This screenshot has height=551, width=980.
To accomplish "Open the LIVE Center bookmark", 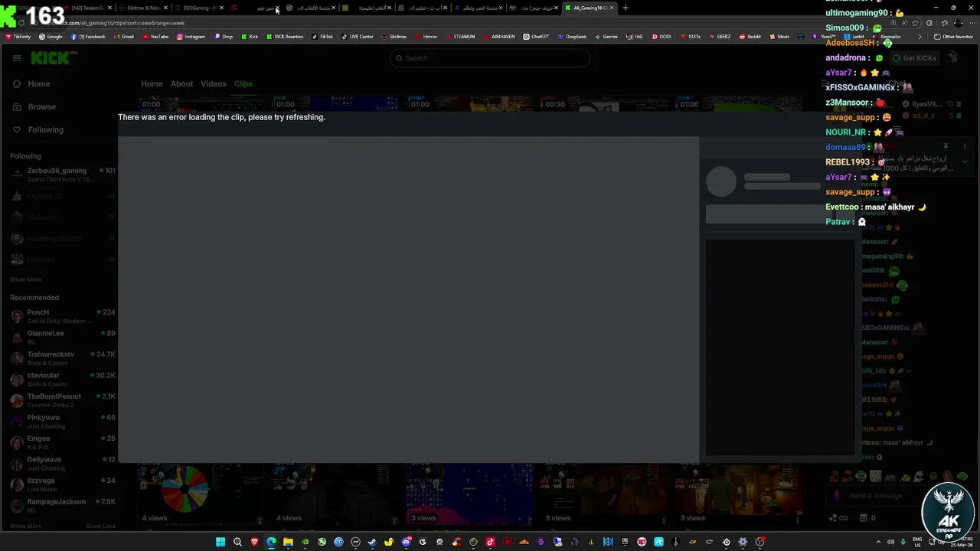I will pos(358,37).
